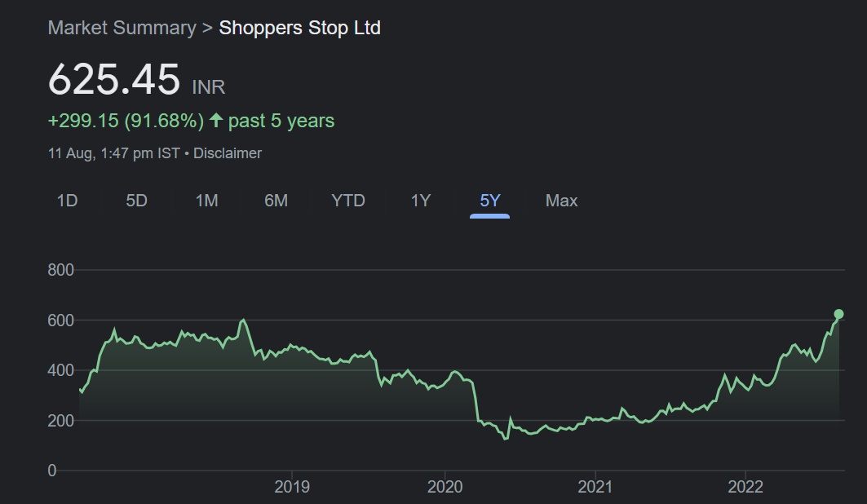
Task: Click the 2022 x-axis label
Action: point(745,487)
